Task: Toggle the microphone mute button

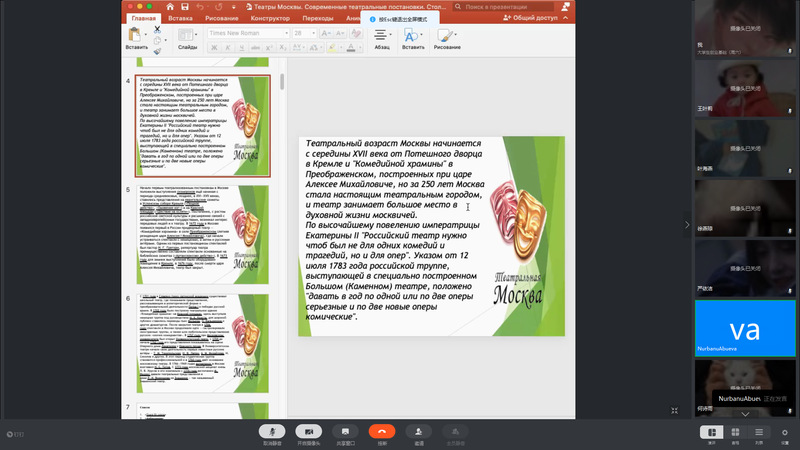Action: (272, 432)
